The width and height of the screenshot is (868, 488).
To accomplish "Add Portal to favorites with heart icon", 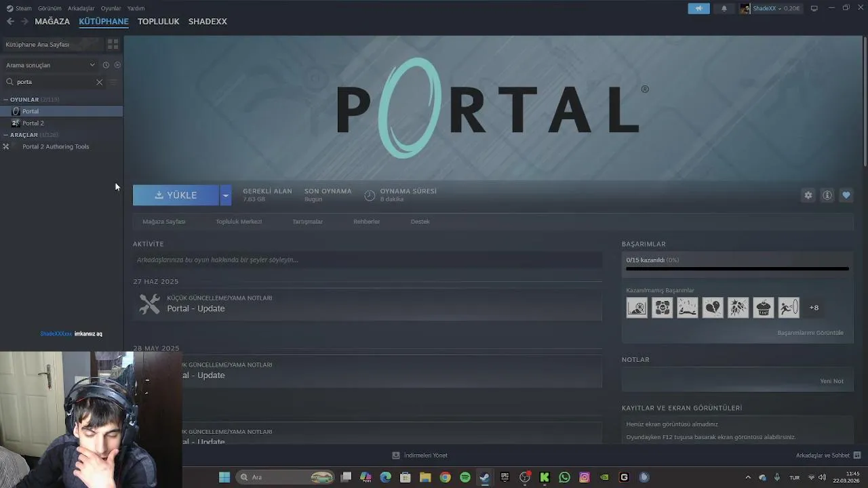I will [x=846, y=195].
